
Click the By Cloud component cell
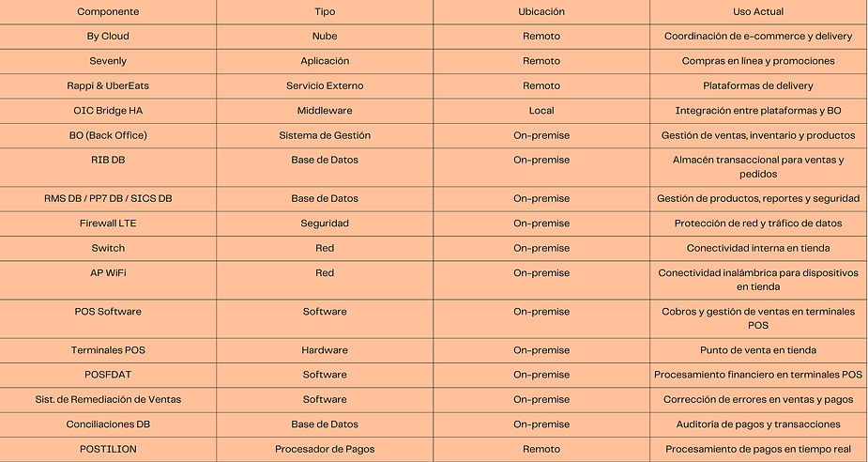pos(108,37)
